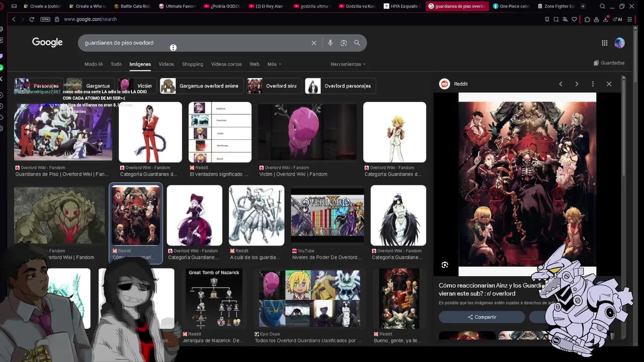
Task: Select the Gargantua suggestion chip
Action: (90, 86)
